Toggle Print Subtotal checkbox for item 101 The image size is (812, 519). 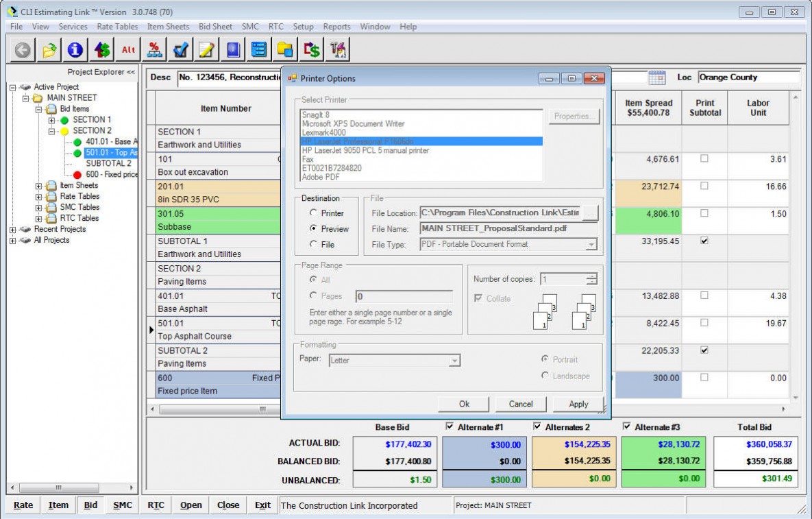point(704,158)
